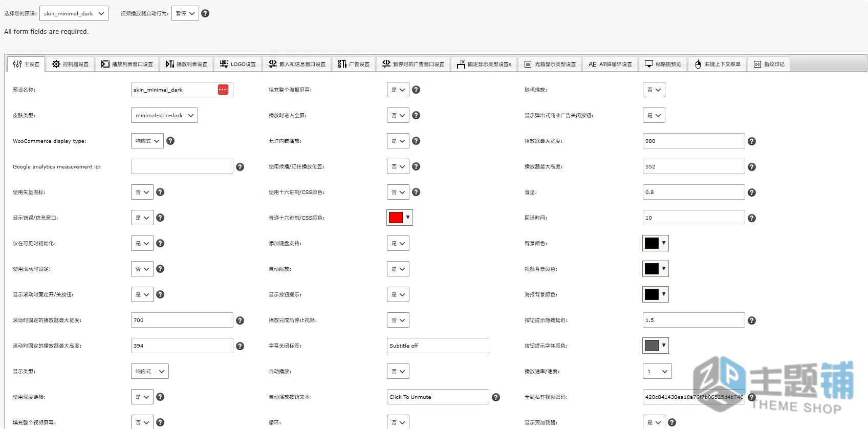Show help for 音量 field
Screen dimensions: 868x429
[x=752, y=192]
